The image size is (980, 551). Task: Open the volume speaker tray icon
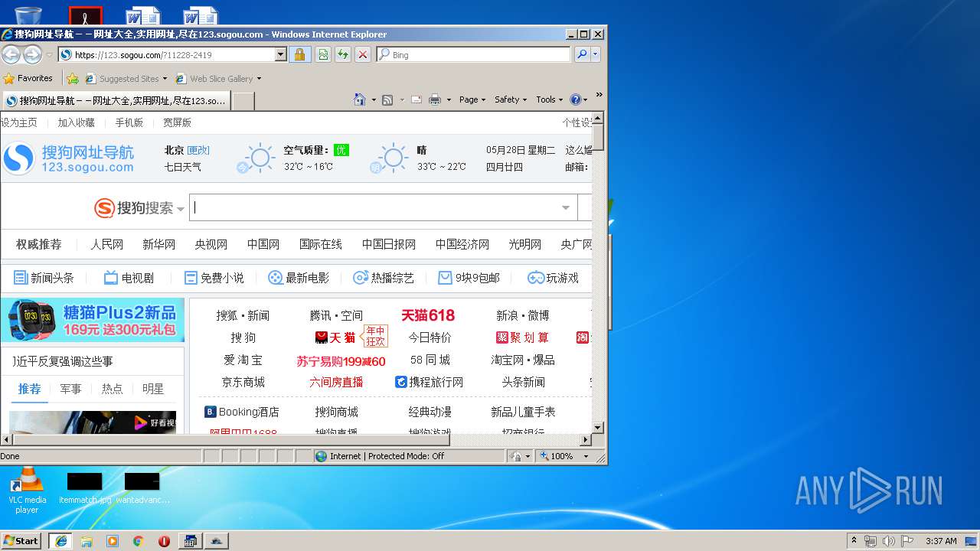888,541
